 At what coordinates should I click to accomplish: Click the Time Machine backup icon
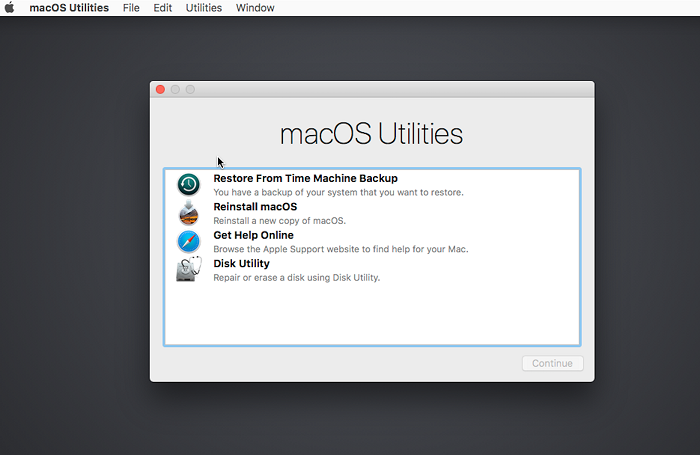(x=189, y=184)
